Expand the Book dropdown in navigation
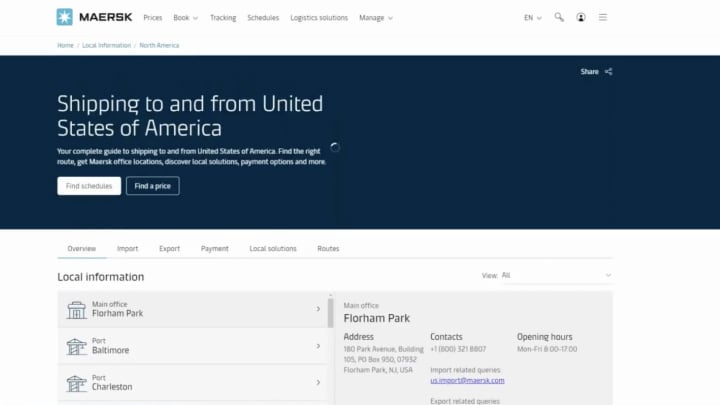Viewport: 720px width, 405px height. point(186,18)
